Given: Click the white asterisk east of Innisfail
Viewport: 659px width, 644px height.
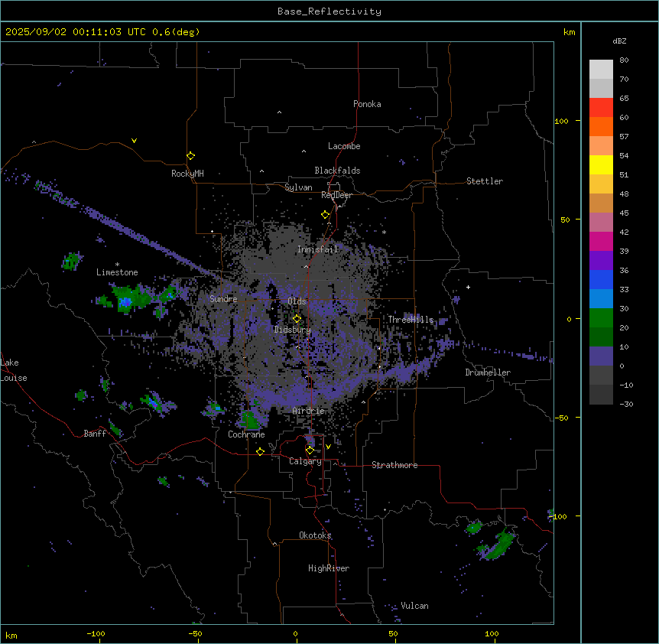Looking at the screenshot, I should [384, 232].
